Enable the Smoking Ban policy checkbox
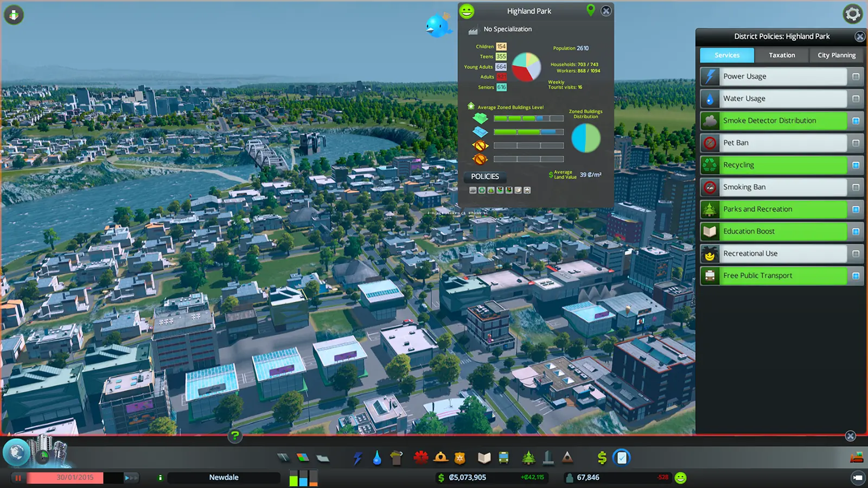 pyautogui.click(x=856, y=187)
